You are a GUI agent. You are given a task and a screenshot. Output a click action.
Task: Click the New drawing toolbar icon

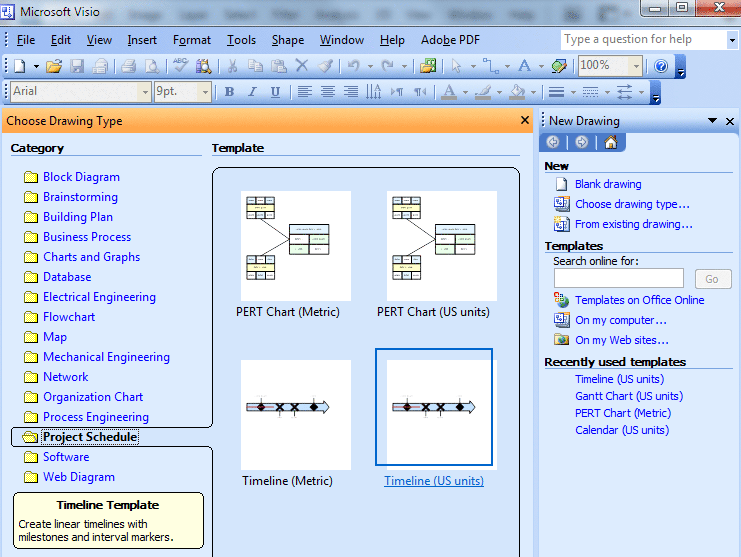(x=20, y=66)
